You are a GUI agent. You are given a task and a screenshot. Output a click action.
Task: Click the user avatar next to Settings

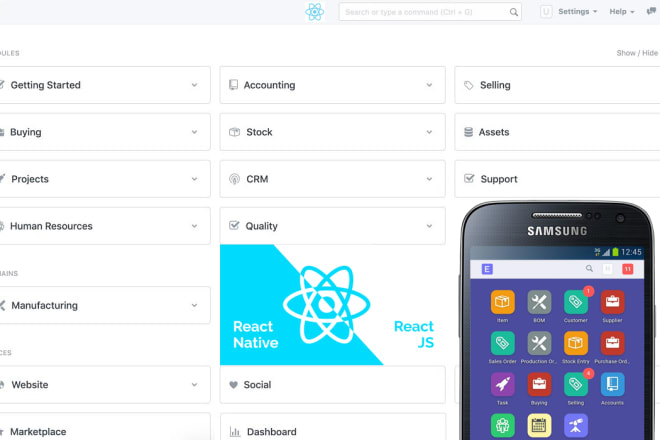tap(546, 12)
